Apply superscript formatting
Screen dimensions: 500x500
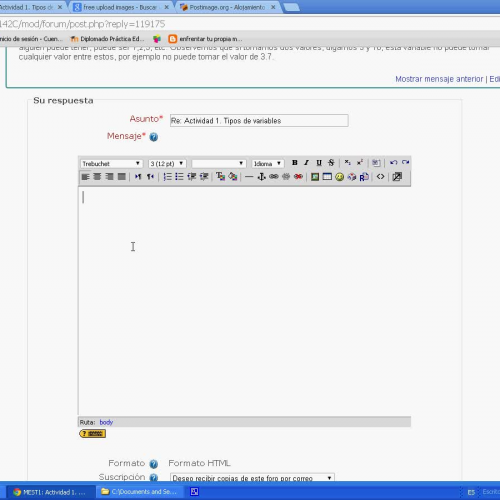tap(360, 163)
